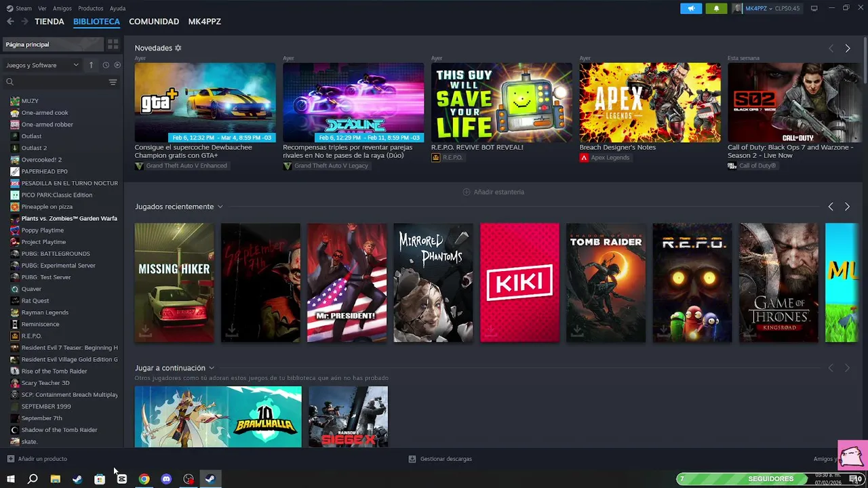Open advanced filters icon in library search
The height and width of the screenshot is (488, 868).
click(113, 82)
